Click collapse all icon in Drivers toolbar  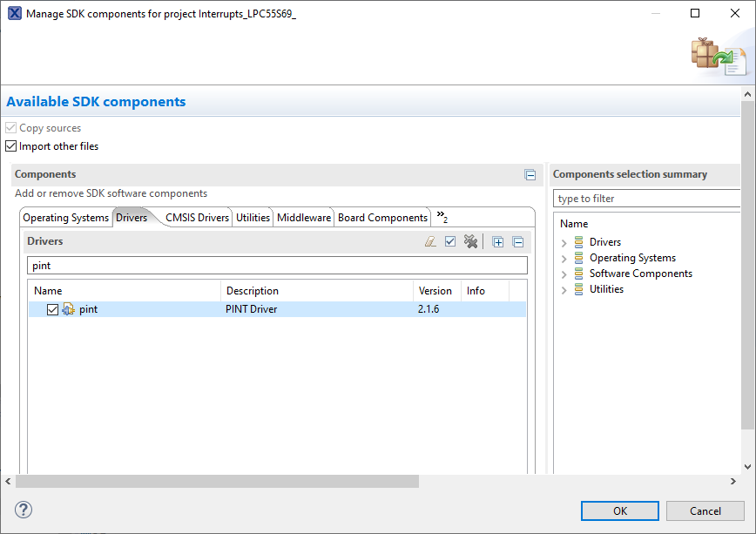[x=517, y=242]
